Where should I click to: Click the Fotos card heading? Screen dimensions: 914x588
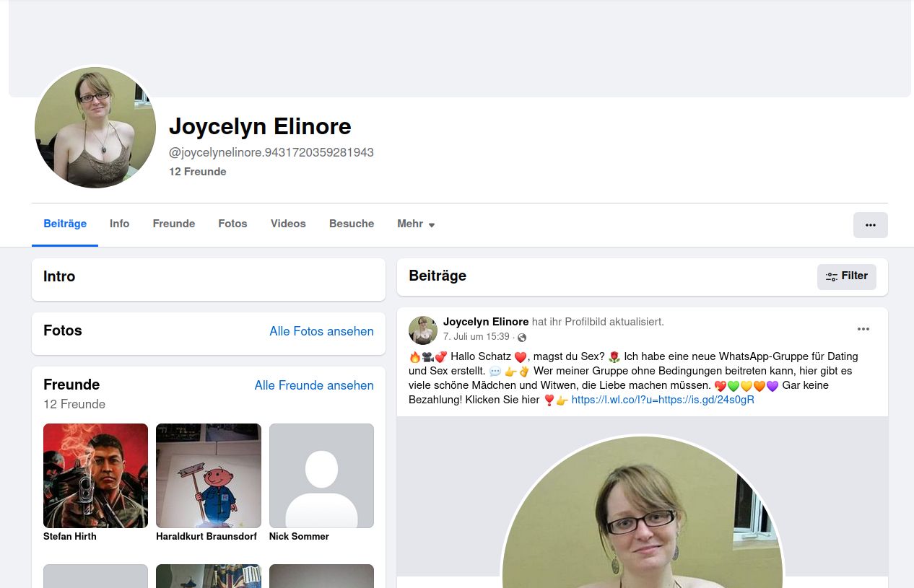(63, 330)
